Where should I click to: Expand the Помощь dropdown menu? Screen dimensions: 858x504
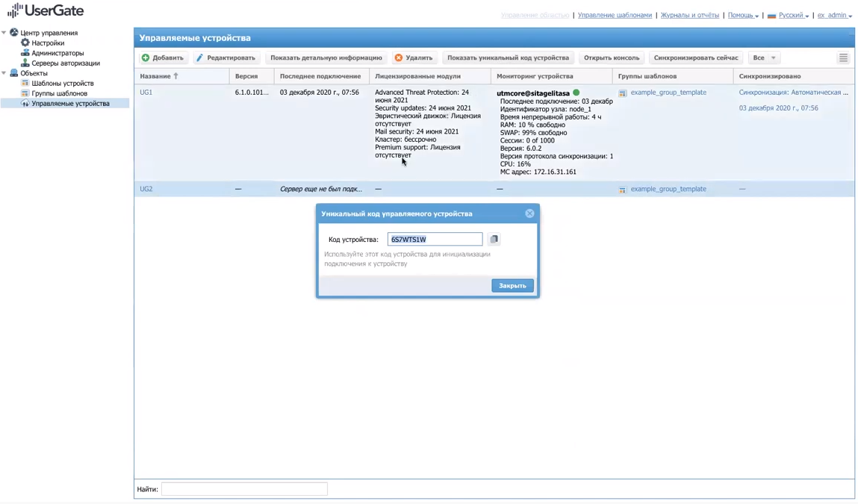point(742,16)
